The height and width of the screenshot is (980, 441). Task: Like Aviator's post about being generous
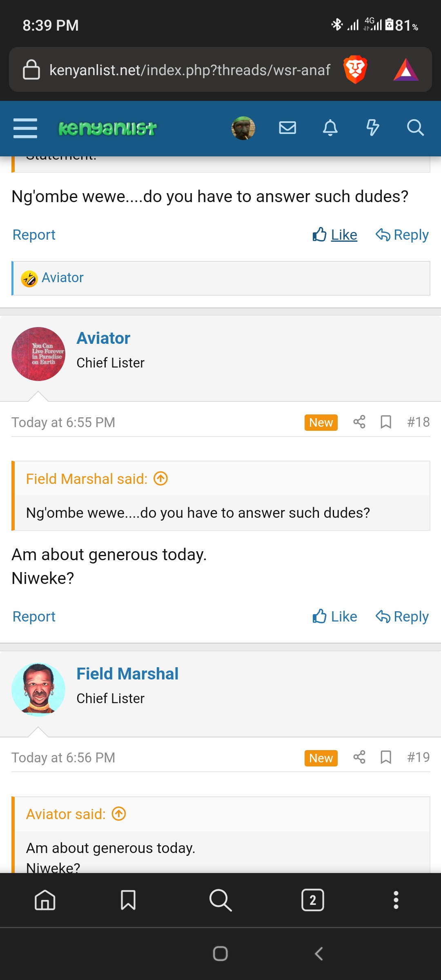pyautogui.click(x=335, y=617)
